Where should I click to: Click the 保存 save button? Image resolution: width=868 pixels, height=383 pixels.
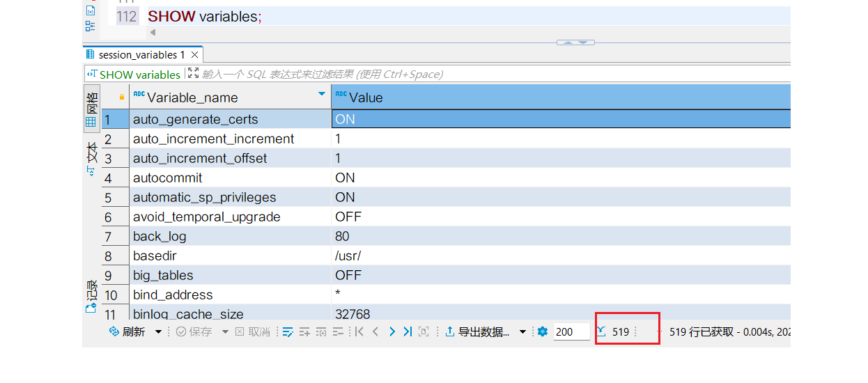tap(194, 332)
